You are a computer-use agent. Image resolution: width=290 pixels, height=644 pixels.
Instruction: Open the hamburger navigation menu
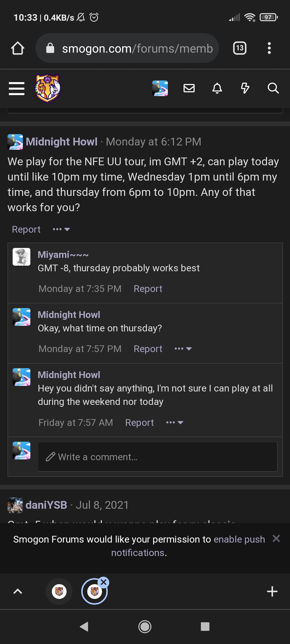[17, 89]
